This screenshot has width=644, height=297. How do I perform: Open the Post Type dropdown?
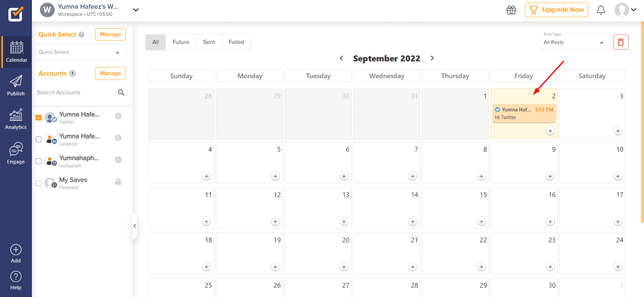(575, 42)
